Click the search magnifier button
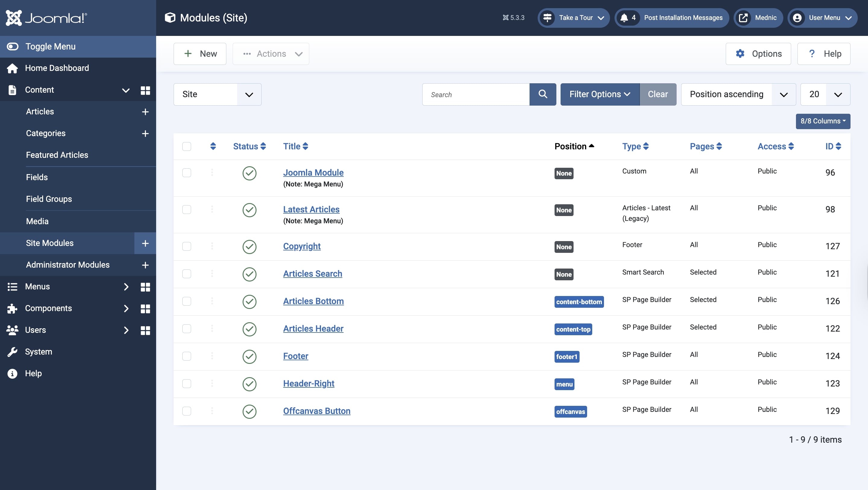This screenshot has width=868, height=490. (x=542, y=94)
